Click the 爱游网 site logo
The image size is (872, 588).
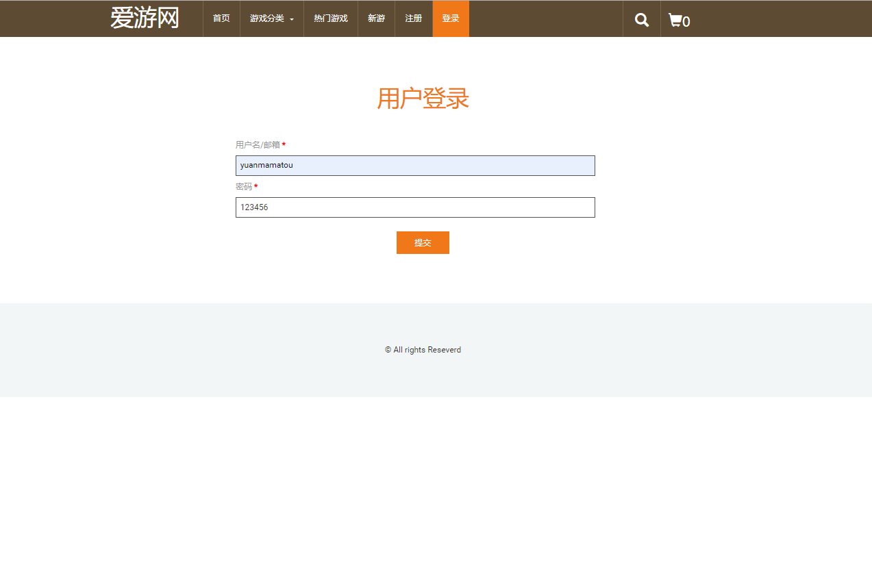(144, 18)
